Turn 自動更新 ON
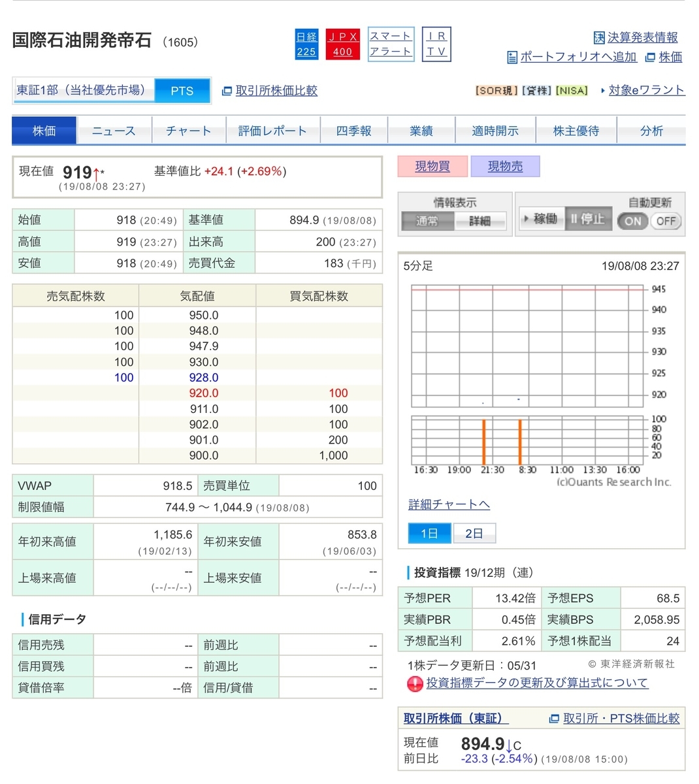Screen dimensions: 699x784 pos(632,221)
